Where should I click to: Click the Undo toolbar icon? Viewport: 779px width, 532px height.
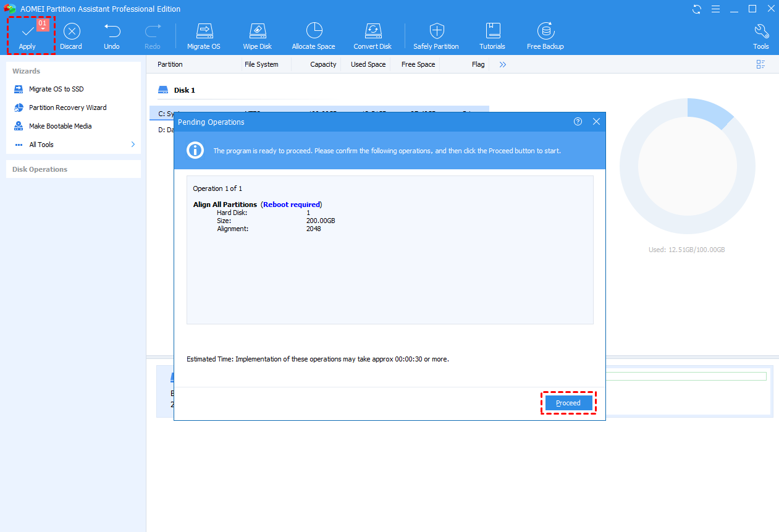112,30
